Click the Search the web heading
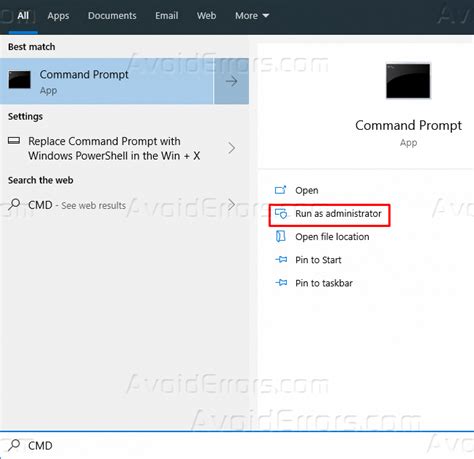 tap(40, 180)
